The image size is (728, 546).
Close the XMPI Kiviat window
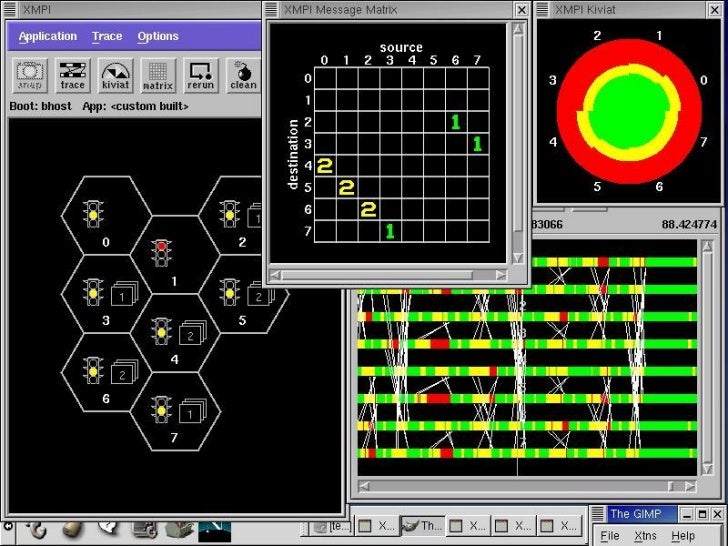[x=715, y=9]
